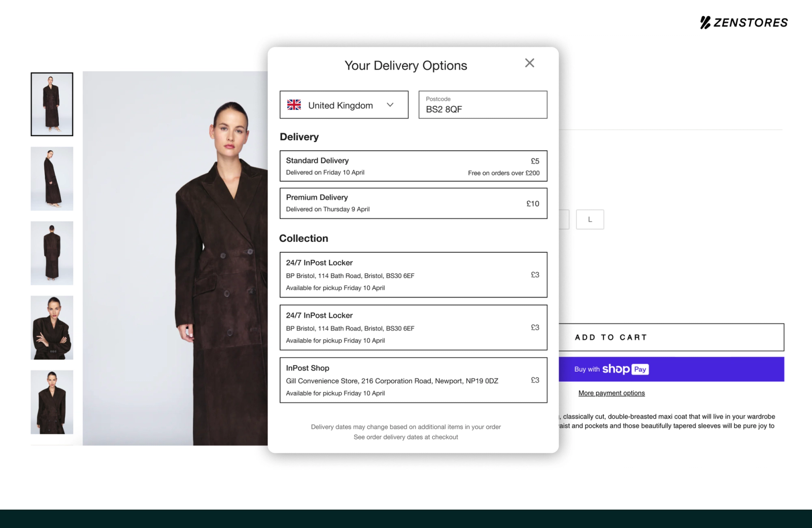Viewport: 812px width, 528px height.
Task: Open More payment options link
Action: pyautogui.click(x=612, y=393)
